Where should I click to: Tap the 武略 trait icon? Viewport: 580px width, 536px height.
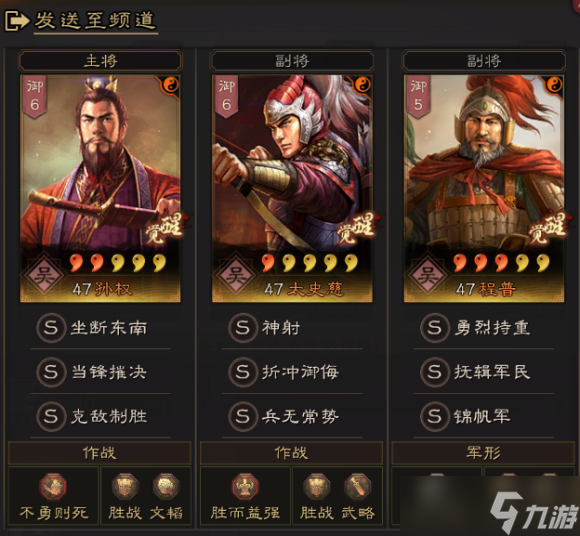(x=357, y=486)
